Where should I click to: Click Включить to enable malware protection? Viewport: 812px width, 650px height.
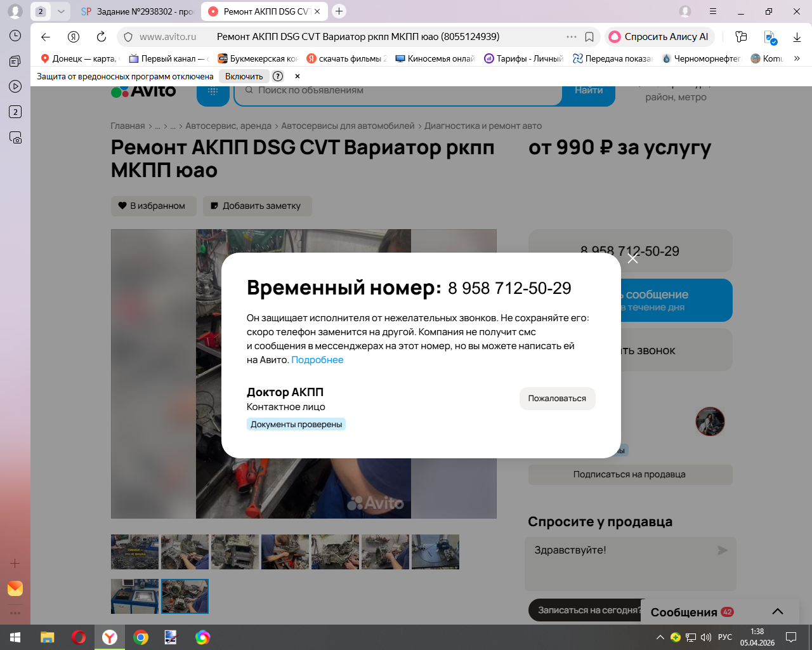pos(244,76)
